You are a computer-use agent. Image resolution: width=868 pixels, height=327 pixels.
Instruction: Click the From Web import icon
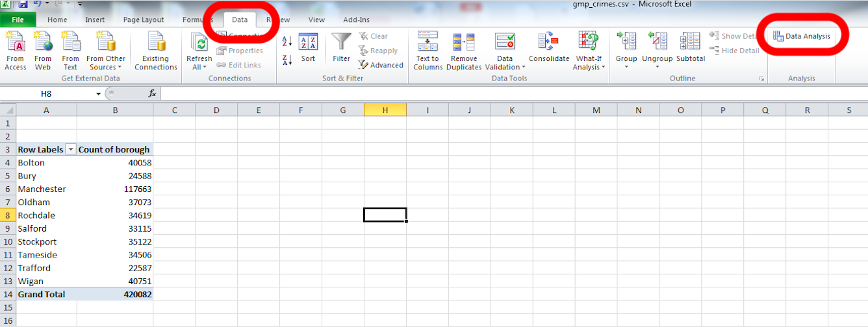point(43,44)
